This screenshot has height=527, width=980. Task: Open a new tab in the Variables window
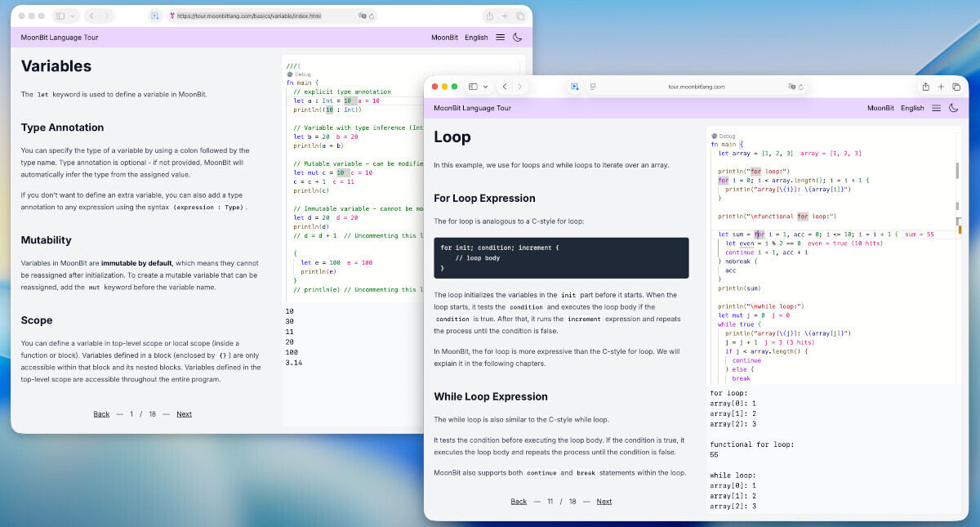click(x=505, y=16)
